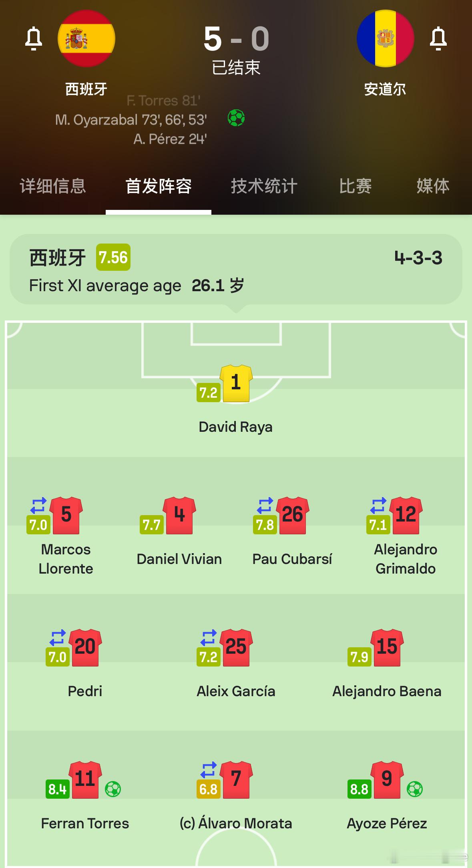Screen dimensions: 472x868
Task: Click Alejandro Grimaldo's number 12 shirt
Action: click(406, 516)
